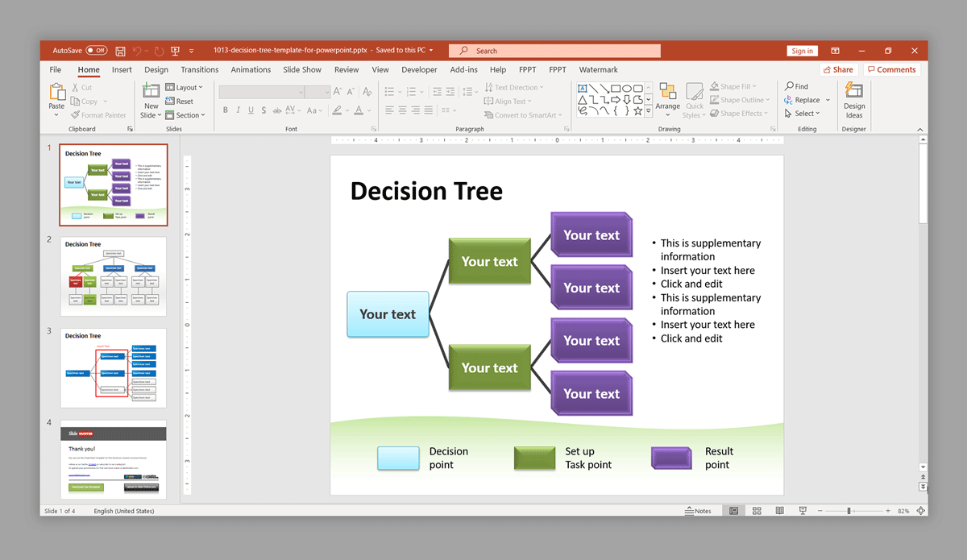
Task: Select the star shape in shapes gallery
Action: tap(637, 111)
